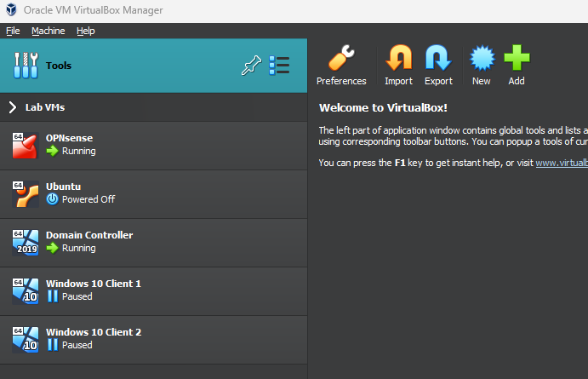Click the pin icon in Tools
The image size is (588, 379).
pos(251,66)
